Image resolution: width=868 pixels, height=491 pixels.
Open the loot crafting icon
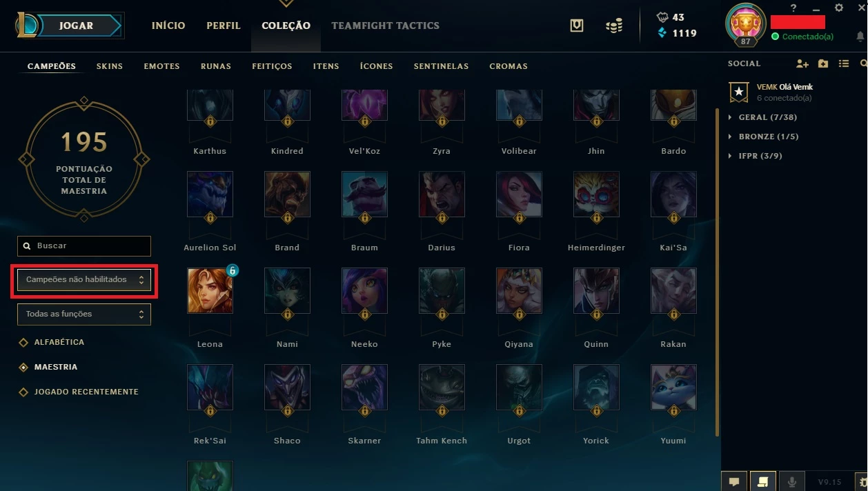pos(577,26)
